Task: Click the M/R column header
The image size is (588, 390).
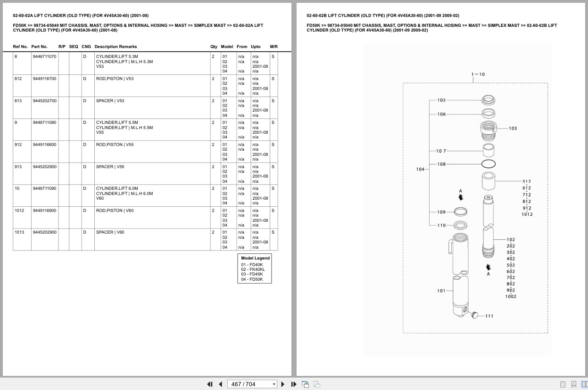Action: [273, 47]
